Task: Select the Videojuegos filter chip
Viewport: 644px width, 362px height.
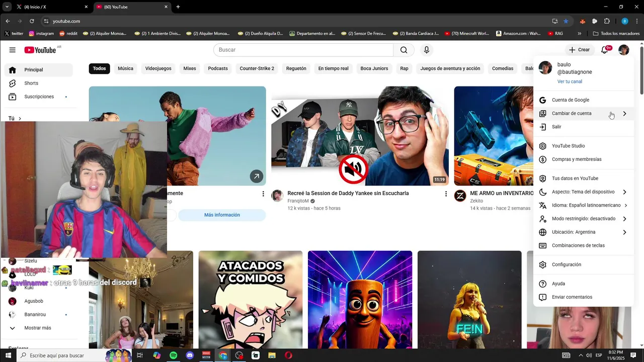Action: (158, 68)
